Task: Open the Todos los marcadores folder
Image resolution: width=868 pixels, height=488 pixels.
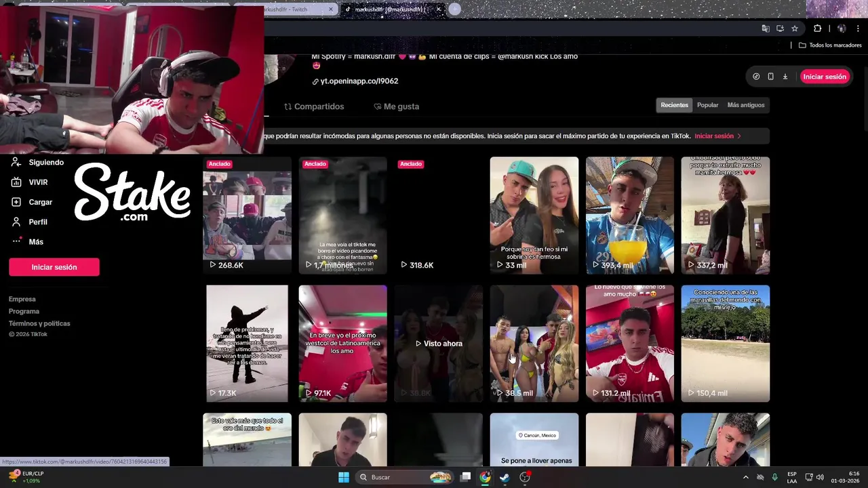Action: click(x=830, y=45)
